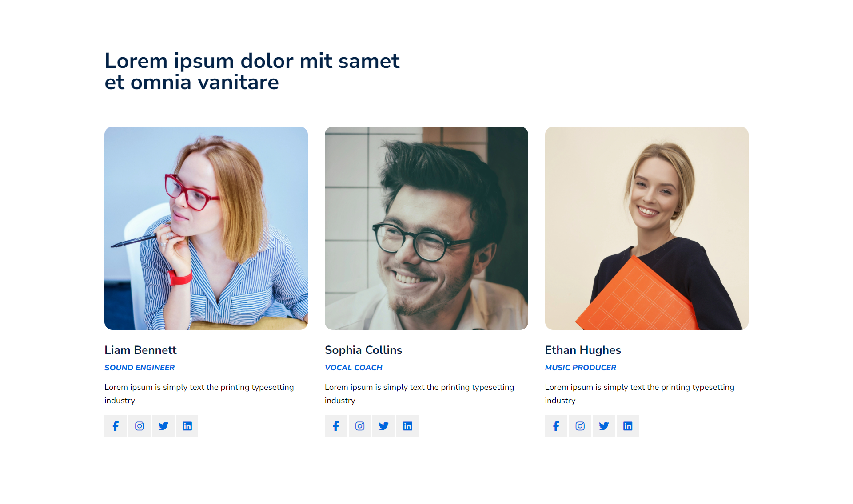Image resolution: width=853 pixels, height=504 pixels.
Task: Select the SOUND ENGINEER role label
Action: 140,367
